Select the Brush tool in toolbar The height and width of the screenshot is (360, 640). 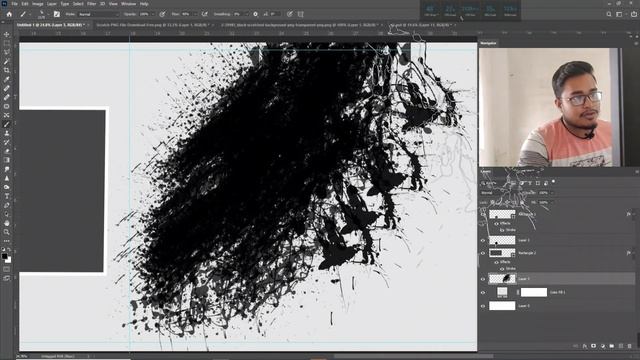[7, 124]
